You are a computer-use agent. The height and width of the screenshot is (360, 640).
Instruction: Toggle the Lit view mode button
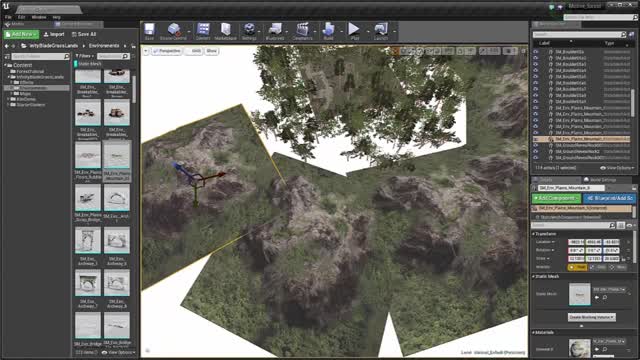pos(194,51)
